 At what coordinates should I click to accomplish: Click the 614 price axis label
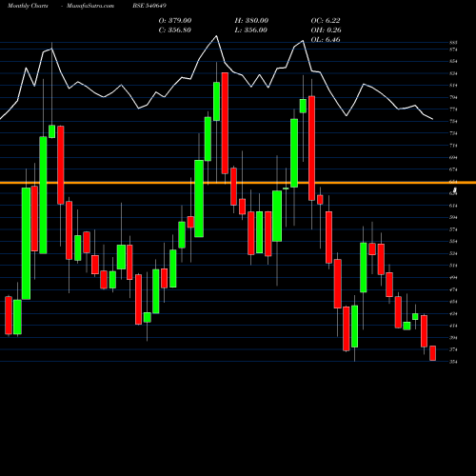click(453, 206)
